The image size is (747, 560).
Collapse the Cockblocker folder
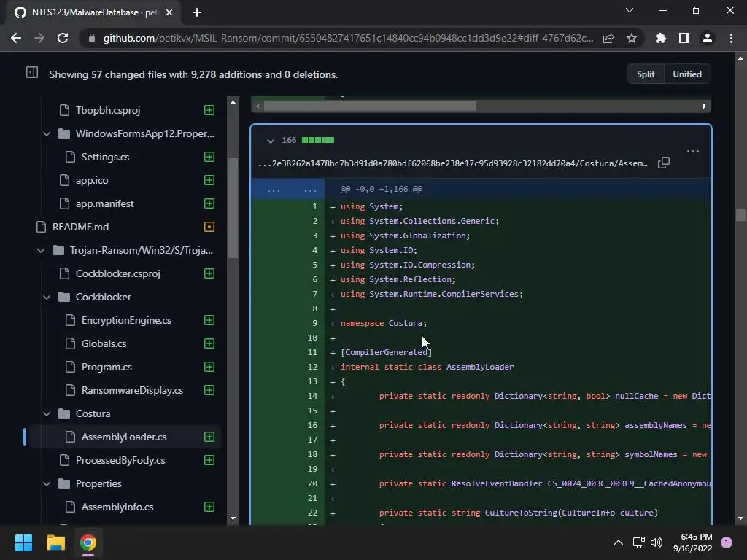click(47, 297)
